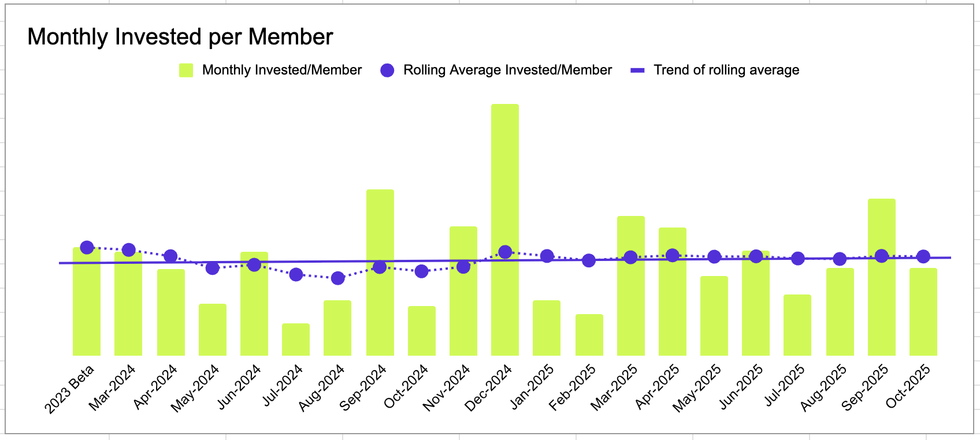Click the Feb-2025 green bar

tap(589, 335)
